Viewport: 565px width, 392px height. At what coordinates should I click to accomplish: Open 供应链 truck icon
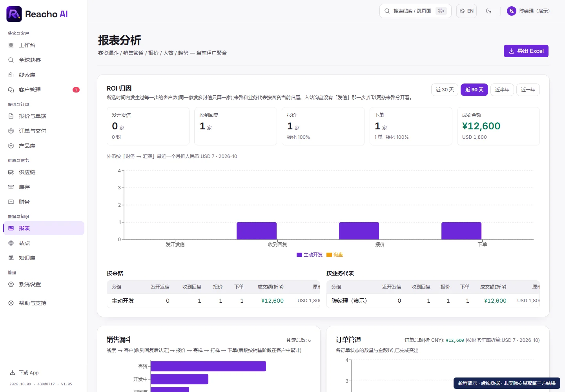pos(11,172)
